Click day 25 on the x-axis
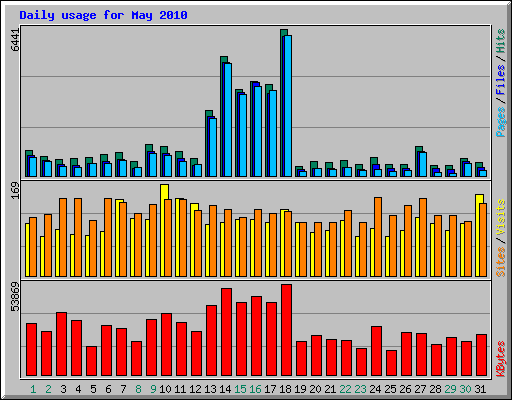Viewport: 512px width, 400px height. point(390,389)
